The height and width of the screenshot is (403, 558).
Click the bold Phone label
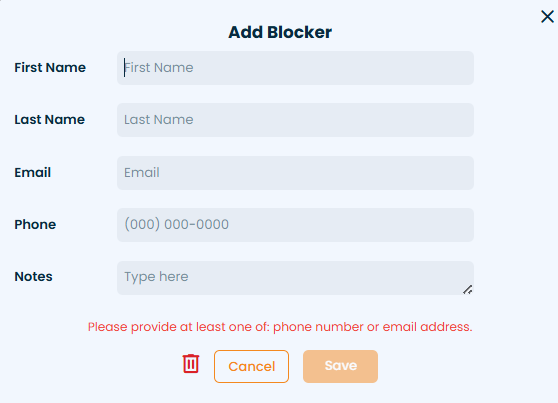click(x=35, y=224)
